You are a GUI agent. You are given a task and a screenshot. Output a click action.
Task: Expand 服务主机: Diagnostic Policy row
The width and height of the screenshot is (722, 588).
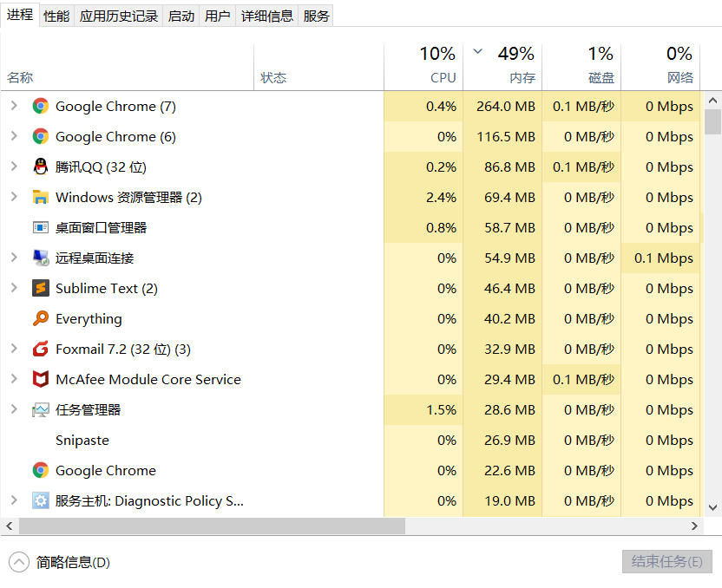pyautogui.click(x=14, y=500)
